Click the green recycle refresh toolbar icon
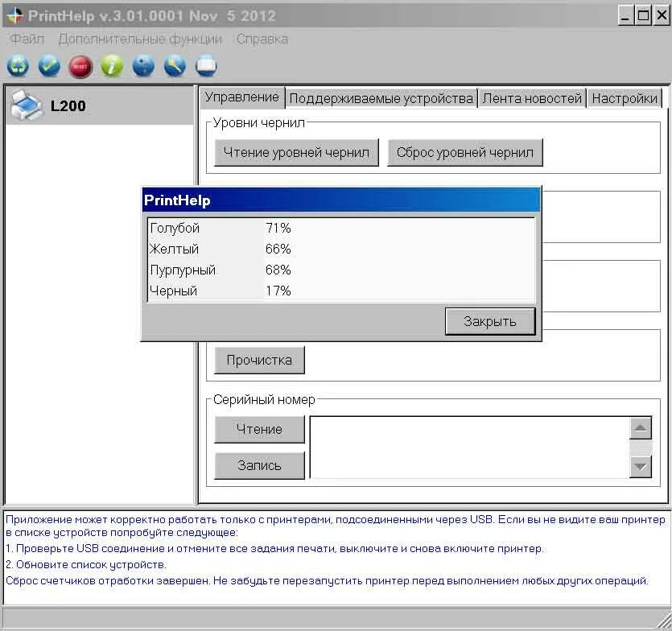This screenshot has width=672, height=631. click(18, 67)
